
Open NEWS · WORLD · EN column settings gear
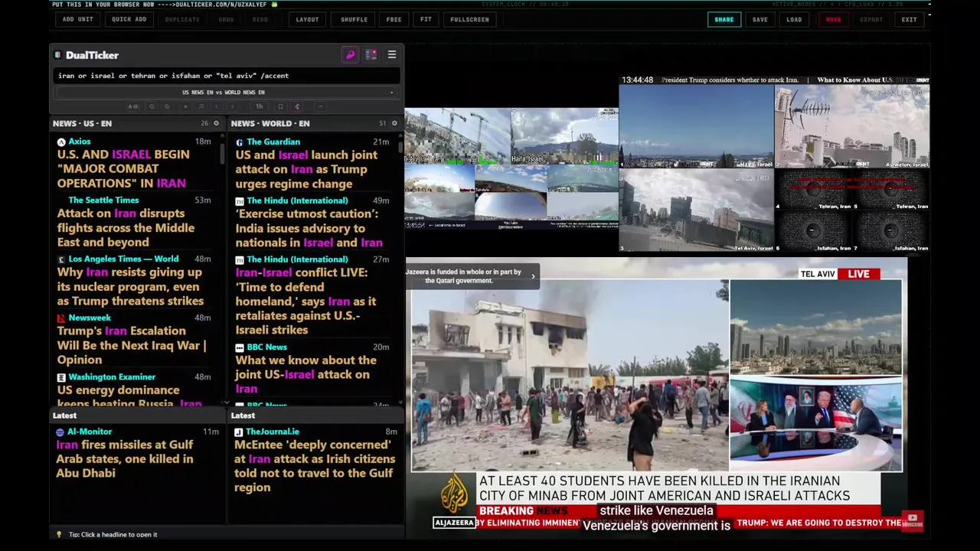(394, 123)
